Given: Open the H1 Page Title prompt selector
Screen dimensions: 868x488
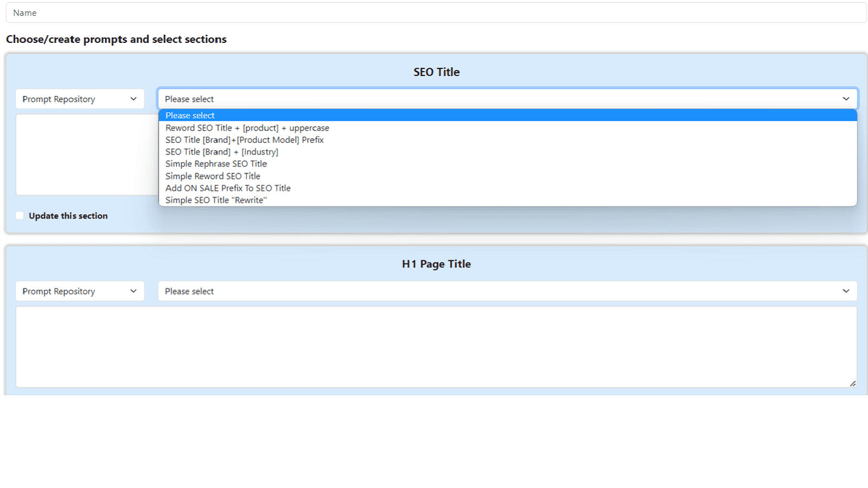Looking at the screenshot, I should (507, 291).
